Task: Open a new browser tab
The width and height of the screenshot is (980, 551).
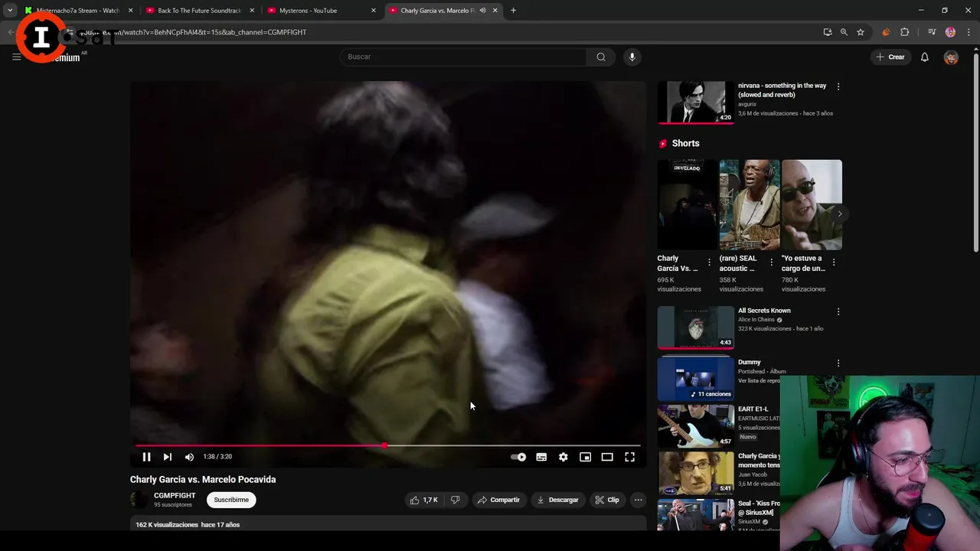Action: (513, 11)
